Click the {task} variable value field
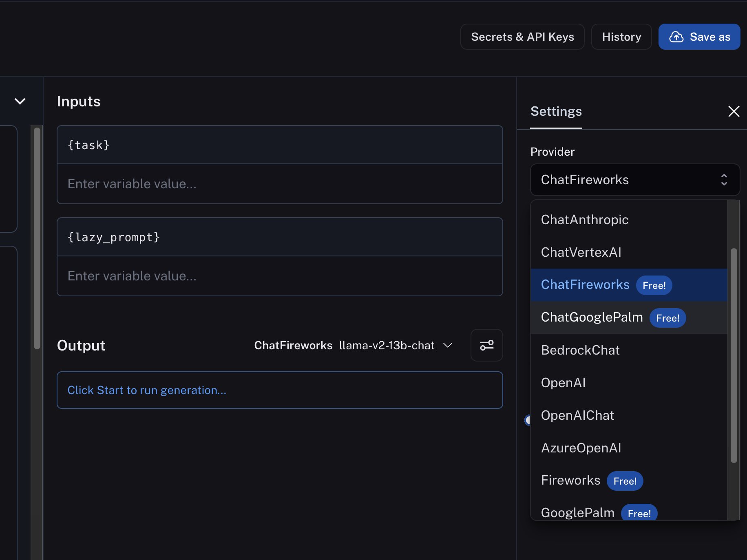Image resolution: width=747 pixels, height=560 pixels. click(280, 184)
